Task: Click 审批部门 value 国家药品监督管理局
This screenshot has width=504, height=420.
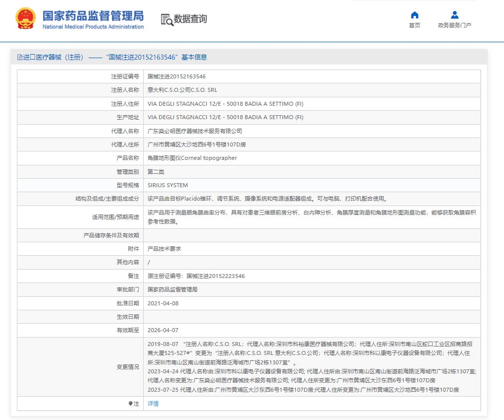Action: tap(172, 289)
